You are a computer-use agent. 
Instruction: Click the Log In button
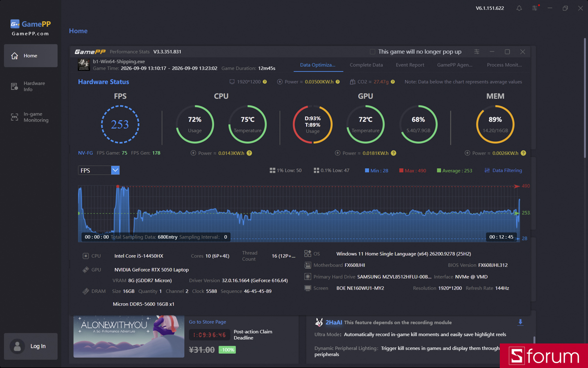pyautogui.click(x=30, y=346)
